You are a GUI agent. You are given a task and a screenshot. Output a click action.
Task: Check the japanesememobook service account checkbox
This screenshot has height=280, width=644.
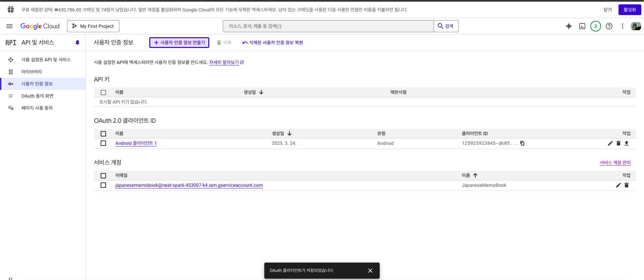pos(103,185)
